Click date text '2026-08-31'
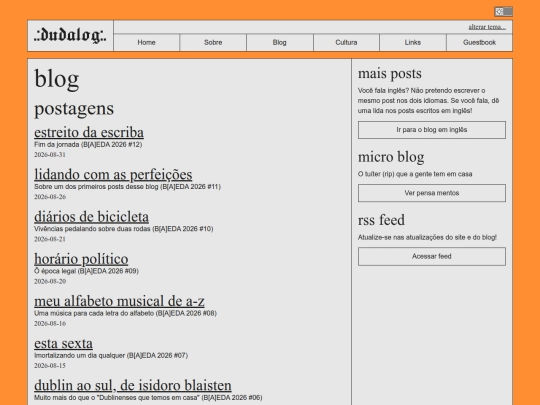The image size is (540, 405). (x=50, y=155)
